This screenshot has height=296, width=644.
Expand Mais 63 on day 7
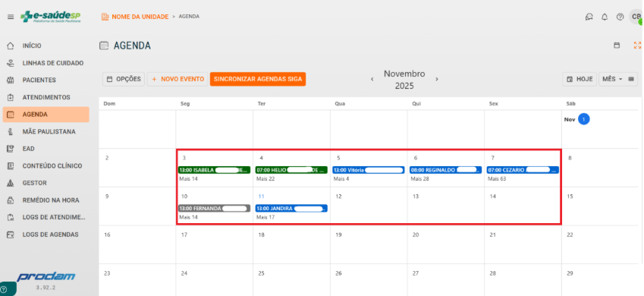point(497,179)
